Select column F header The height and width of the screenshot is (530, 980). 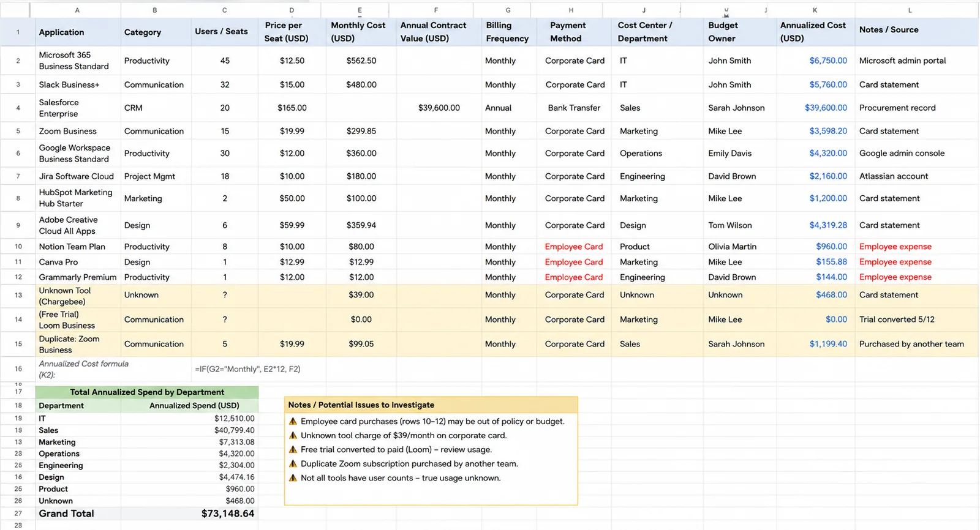coord(436,10)
